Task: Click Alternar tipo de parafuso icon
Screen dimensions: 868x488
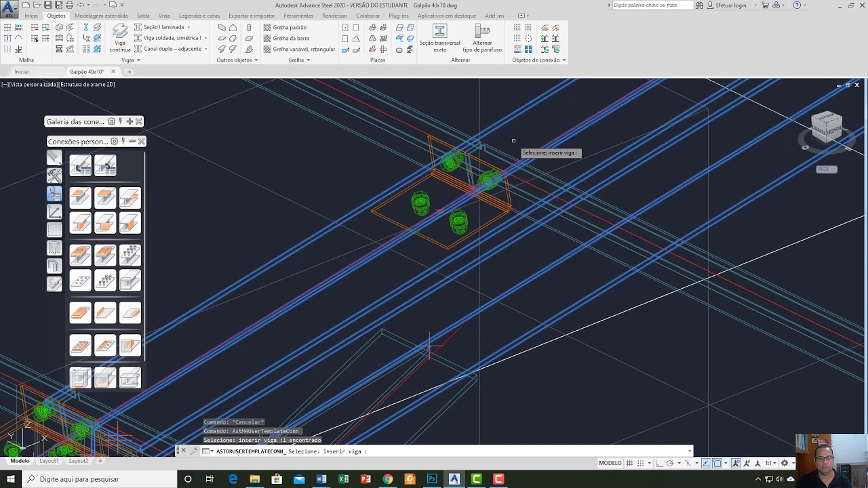Action: tap(482, 38)
